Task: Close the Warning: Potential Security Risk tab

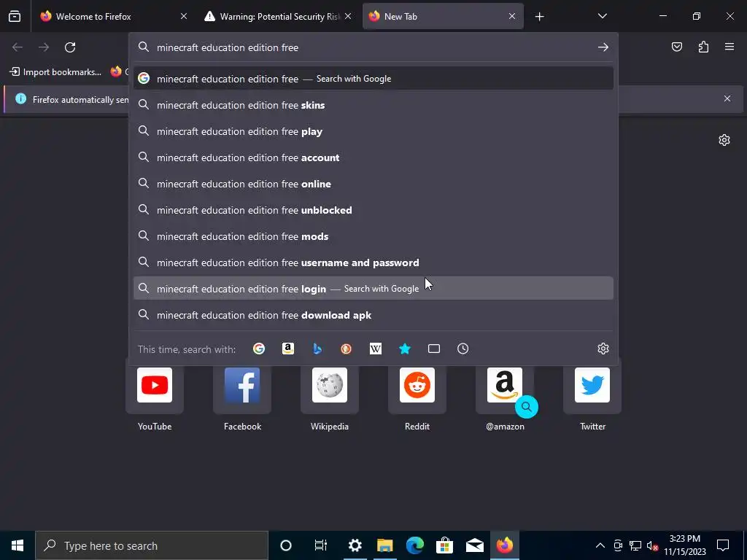Action: (x=348, y=16)
